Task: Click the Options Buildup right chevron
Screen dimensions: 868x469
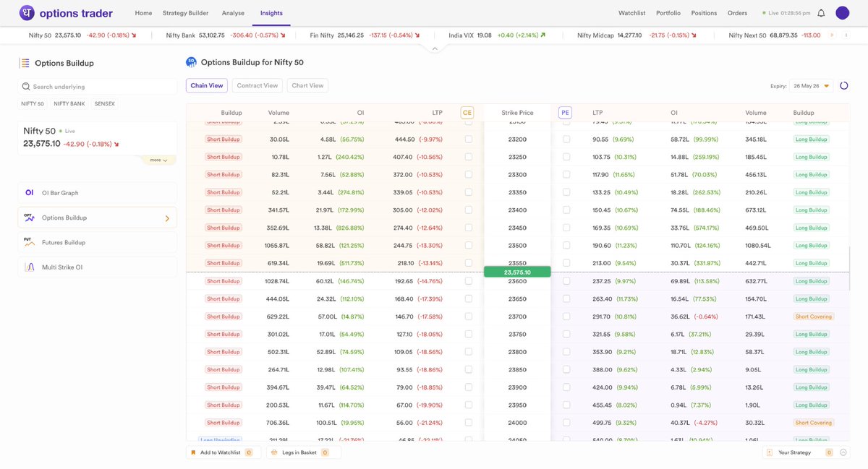Action: pos(167,218)
